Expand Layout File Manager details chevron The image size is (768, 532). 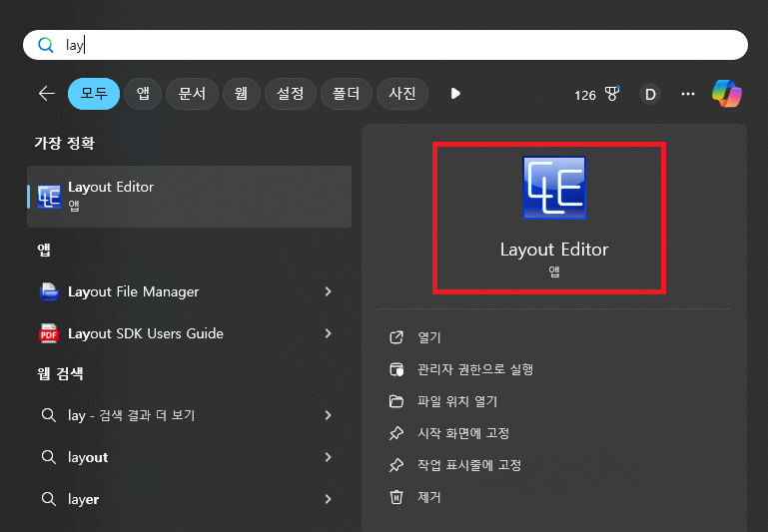pyautogui.click(x=328, y=291)
